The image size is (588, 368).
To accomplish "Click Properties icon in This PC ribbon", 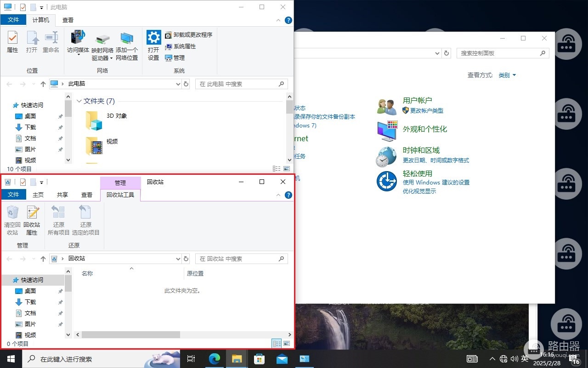I will point(12,37).
